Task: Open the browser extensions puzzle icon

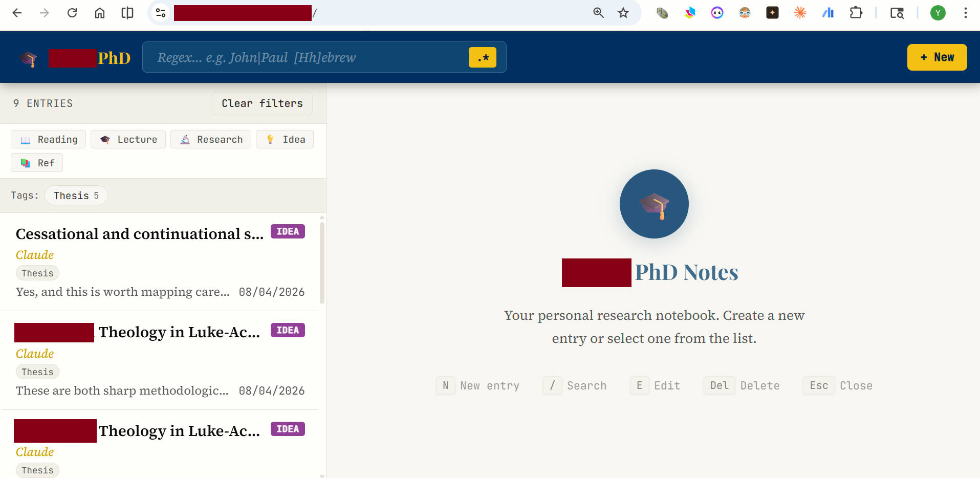Action: [x=856, y=13]
